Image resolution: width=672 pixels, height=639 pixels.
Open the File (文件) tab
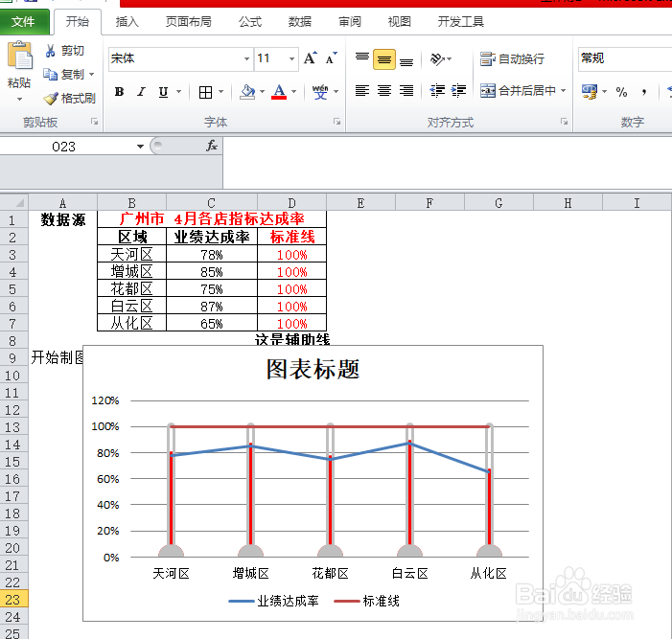pos(23,21)
